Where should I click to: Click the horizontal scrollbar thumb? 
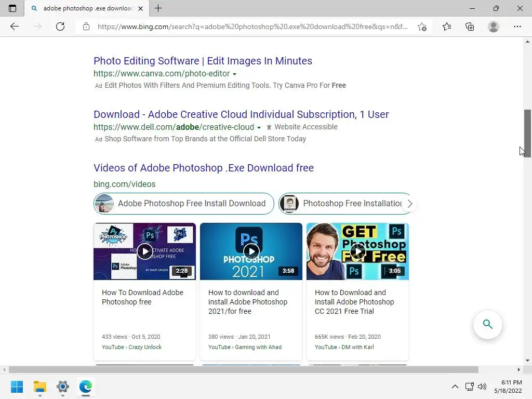(243, 369)
